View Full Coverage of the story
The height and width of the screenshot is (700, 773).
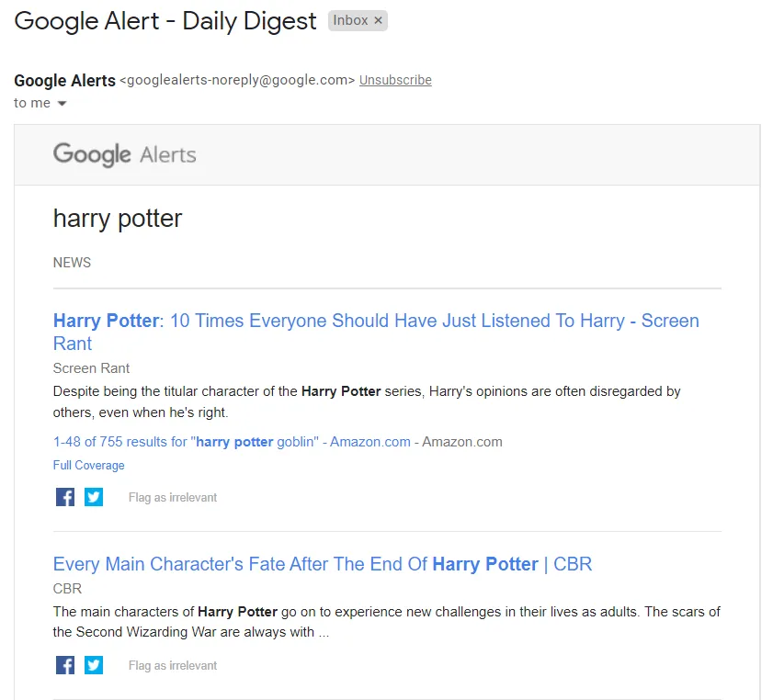[88, 465]
